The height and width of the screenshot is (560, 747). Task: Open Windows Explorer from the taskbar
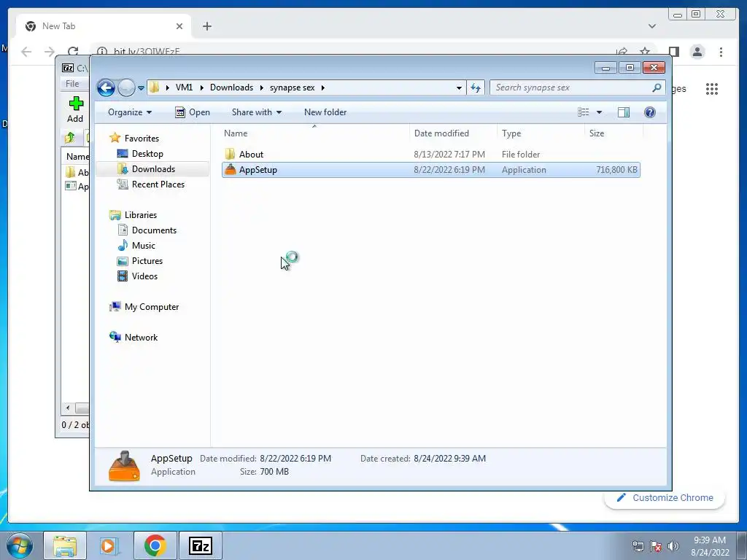coord(65,545)
